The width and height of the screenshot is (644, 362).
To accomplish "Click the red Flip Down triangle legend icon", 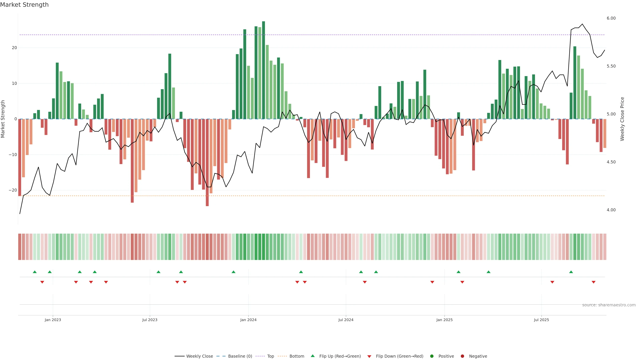I will [x=369, y=356].
